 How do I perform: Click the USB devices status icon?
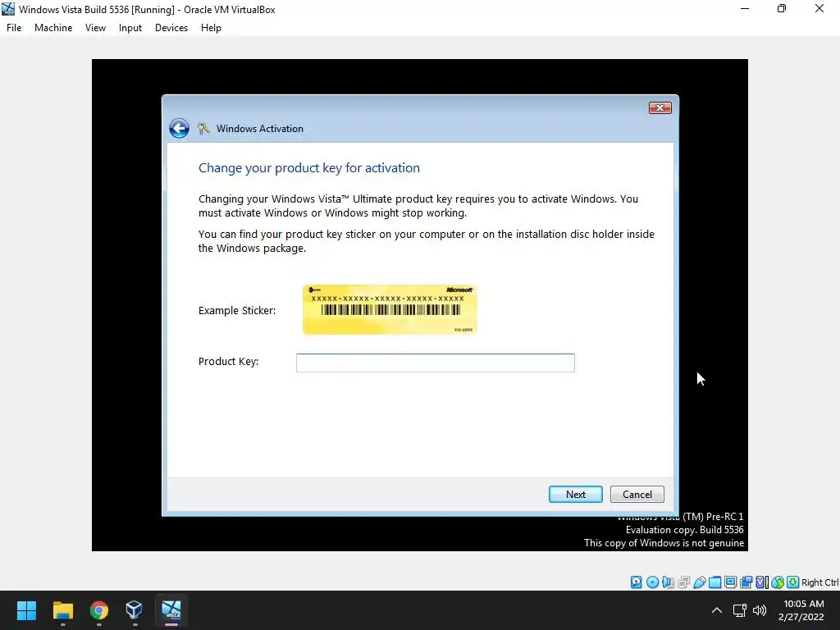click(x=699, y=582)
